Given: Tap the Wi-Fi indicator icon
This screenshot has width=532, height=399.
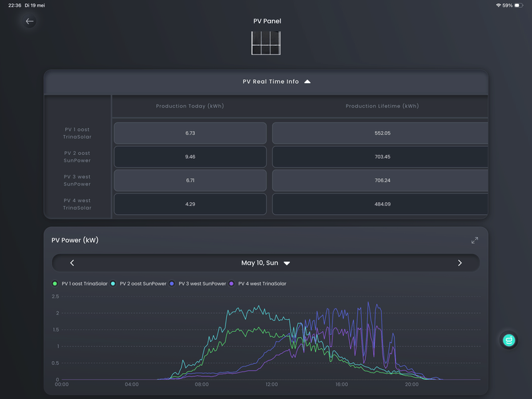Looking at the screenshot, I should pyautogui.click(x=498, y=5).
